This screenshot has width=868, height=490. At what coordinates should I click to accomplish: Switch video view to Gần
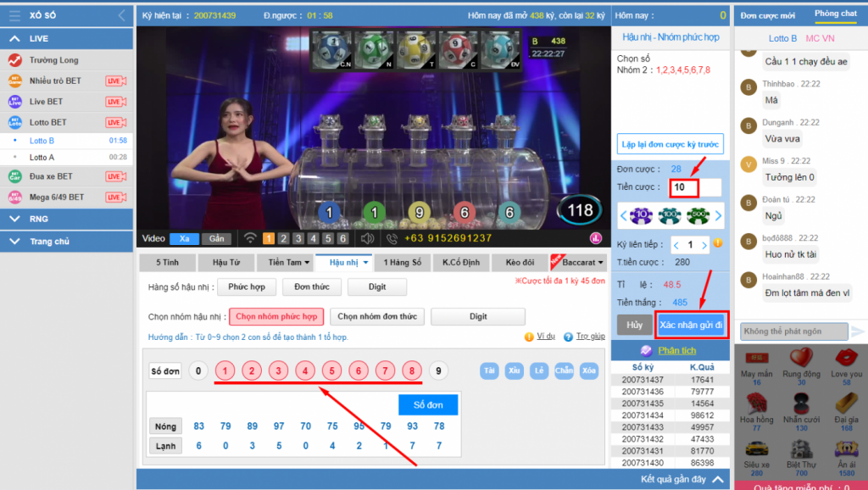coord(216,238)
